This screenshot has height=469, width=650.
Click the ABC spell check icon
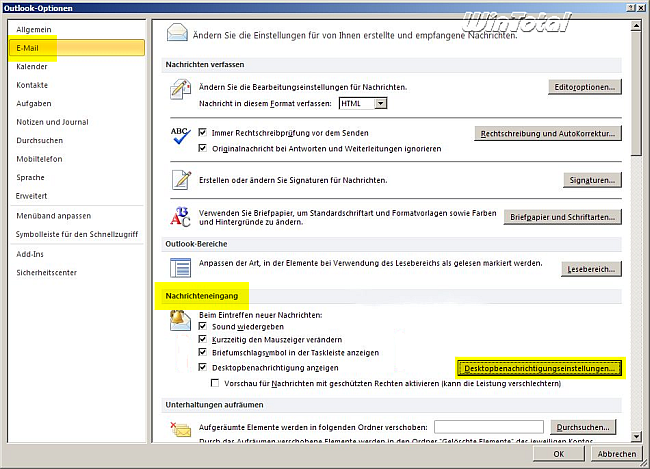tap(181, 136)
